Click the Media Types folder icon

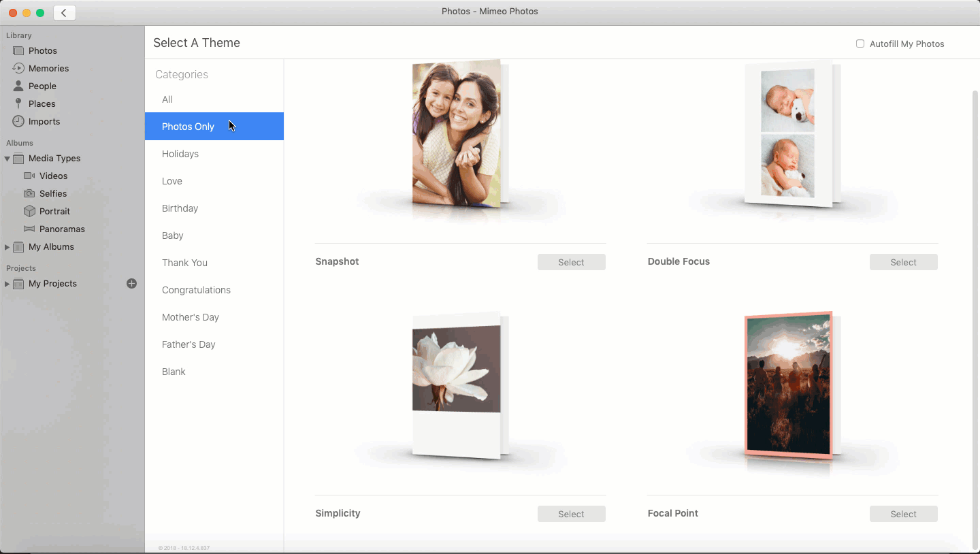18,159
